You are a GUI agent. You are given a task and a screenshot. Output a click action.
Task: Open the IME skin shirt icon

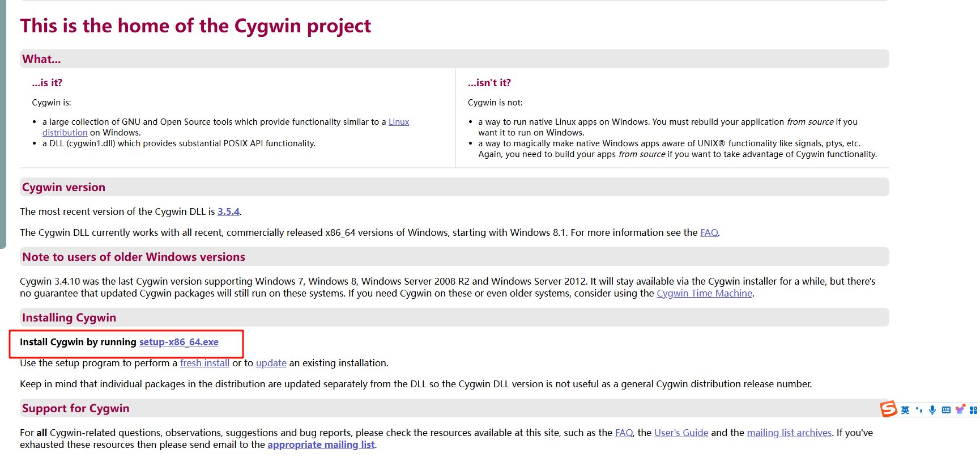tap(960, 409)
